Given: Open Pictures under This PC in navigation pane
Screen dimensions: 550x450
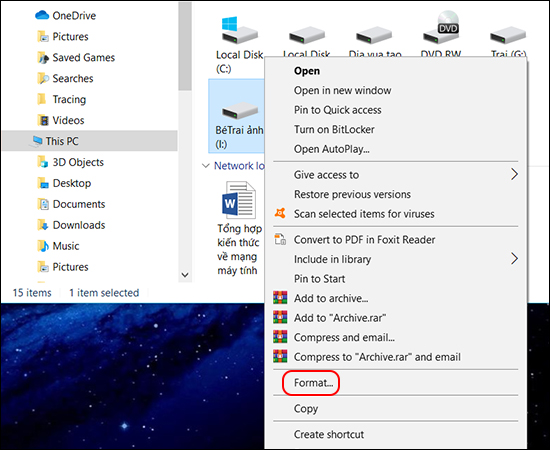Looking at the screenshot, I should [71, 267].
